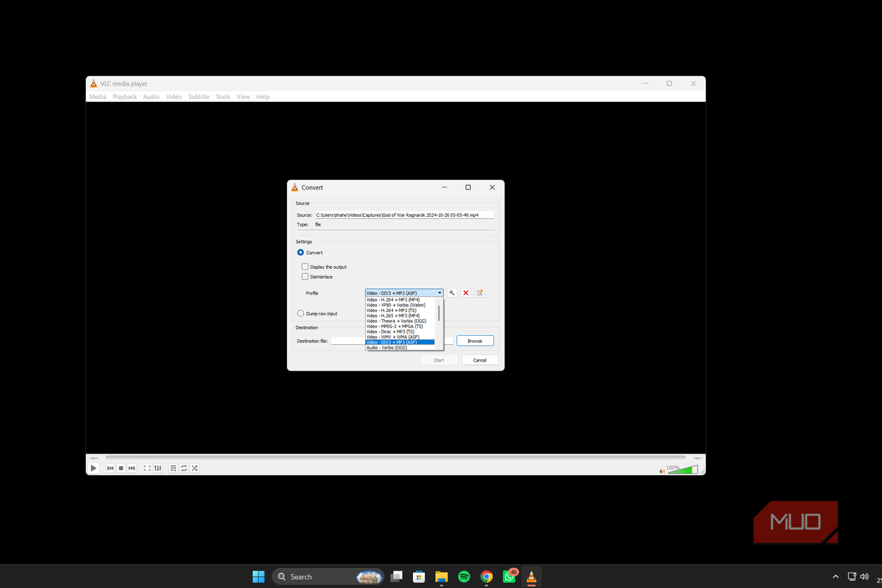Choose highlighted Video - DIV3 + MP3 (ASF) list entry

coord(401,342)
